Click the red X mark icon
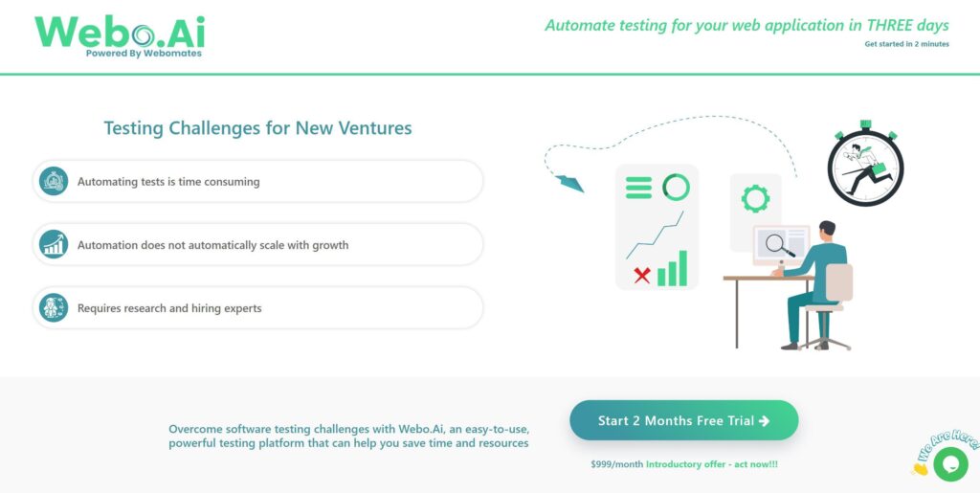The width and height of the screenshot is (980, 493). pyautogui.click(x=641, y=276)
